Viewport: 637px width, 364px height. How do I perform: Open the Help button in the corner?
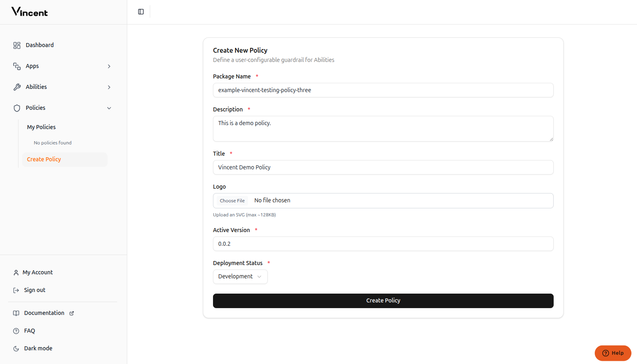pyautogui.click(x=613, y=353)
